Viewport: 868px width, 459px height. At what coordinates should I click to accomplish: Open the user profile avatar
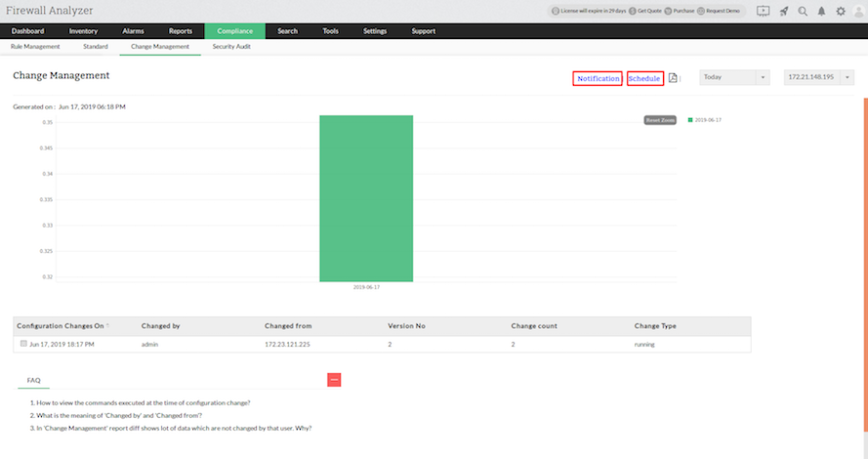(858, 12)
